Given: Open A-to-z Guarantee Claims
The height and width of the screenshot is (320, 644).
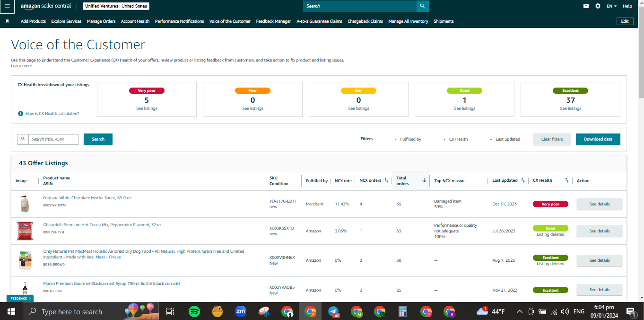Looking at the screenshot, I should pyautogui.click(x=319, y=21).
